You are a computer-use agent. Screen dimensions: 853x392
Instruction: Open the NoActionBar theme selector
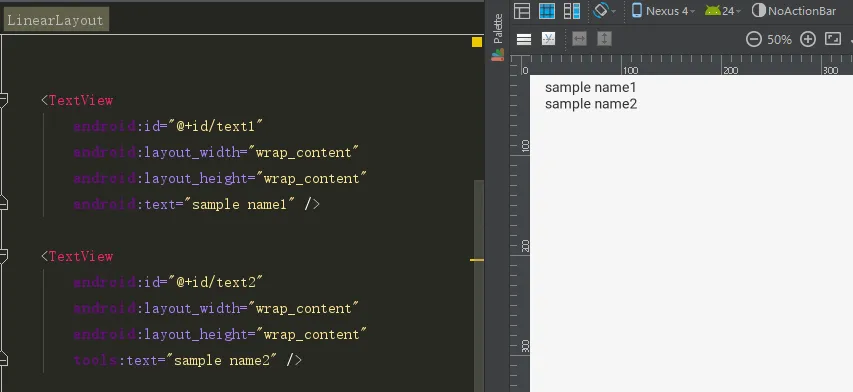click(x=794, y=11)
